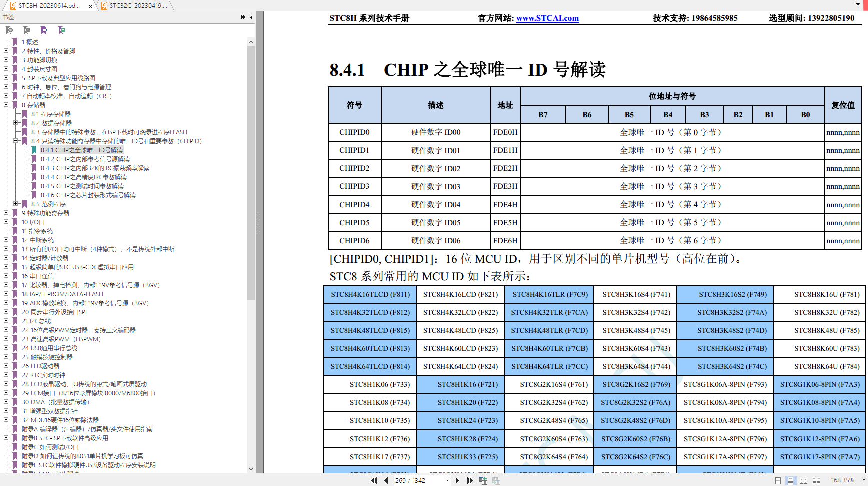The height and width of the screenshot is (486, 868).
Task: Click bookmark icon for 8.4.1 CHIP entry
Action: [34, 150]
